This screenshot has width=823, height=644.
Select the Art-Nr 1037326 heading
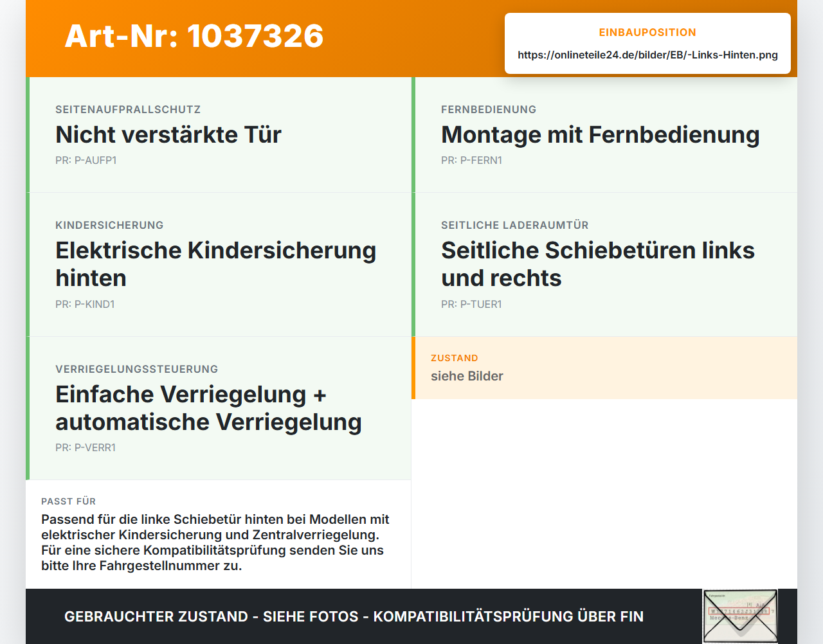point(194,36)
